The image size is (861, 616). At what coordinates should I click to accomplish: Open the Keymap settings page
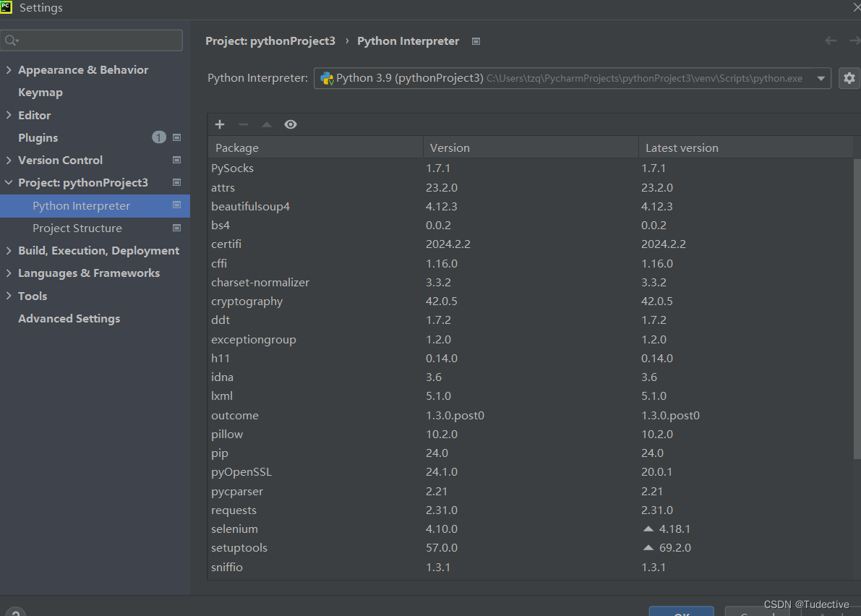40,93
